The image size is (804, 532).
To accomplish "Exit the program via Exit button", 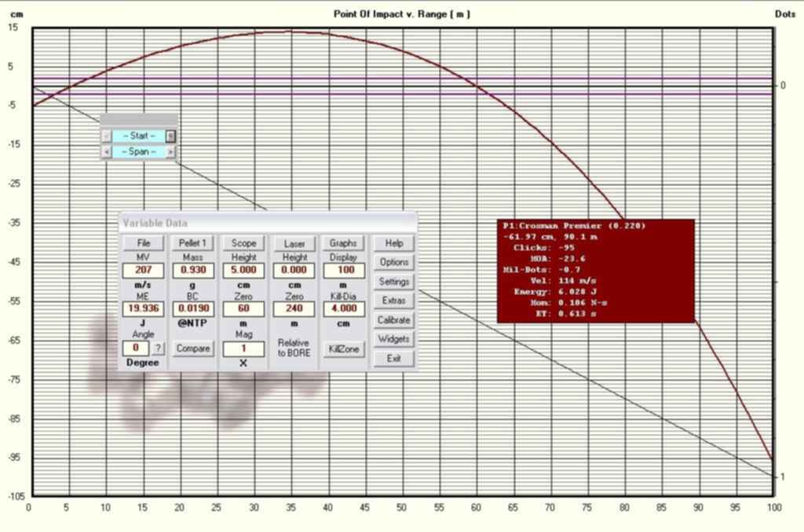I will coord(393,359).
